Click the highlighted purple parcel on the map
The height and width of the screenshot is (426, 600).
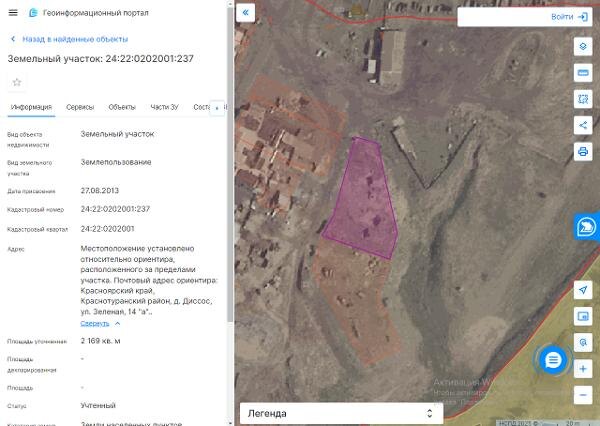[364, 199]
